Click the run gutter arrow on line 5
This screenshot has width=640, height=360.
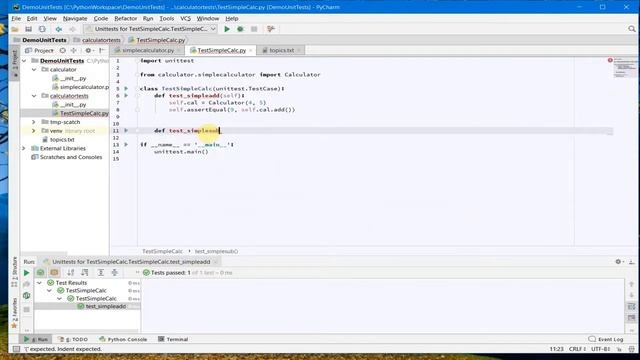coord(126,89)
